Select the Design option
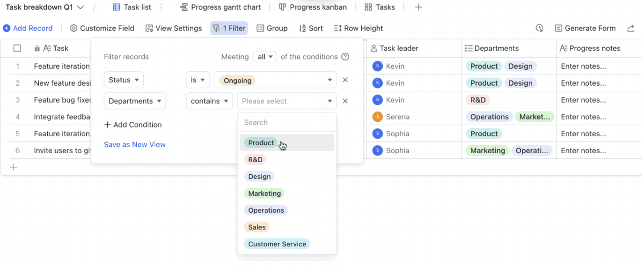The image size is (644, 267). [287, 177]
